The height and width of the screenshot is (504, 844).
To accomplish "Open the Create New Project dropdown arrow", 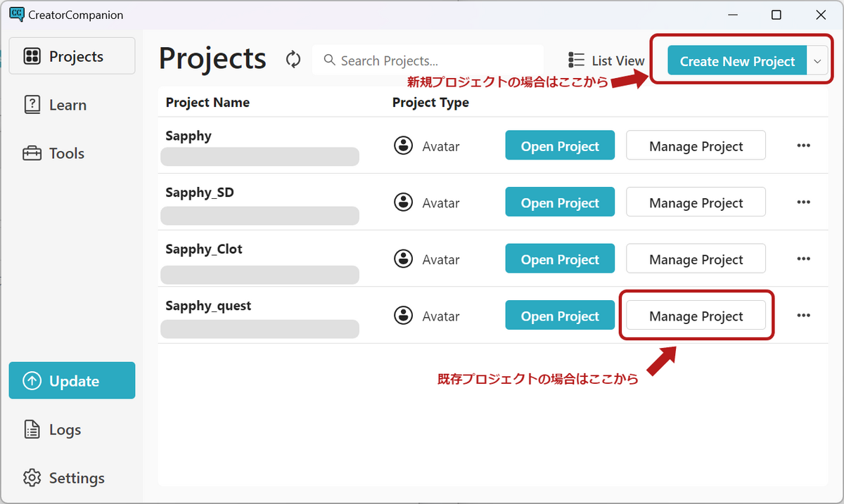I will [x=817, y=61].
